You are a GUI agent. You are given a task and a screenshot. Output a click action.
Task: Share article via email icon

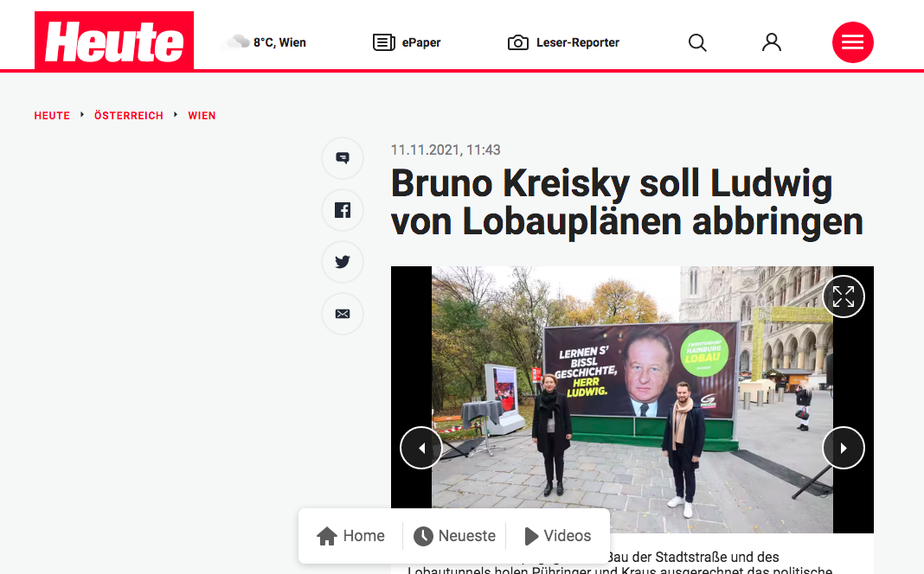343,313
